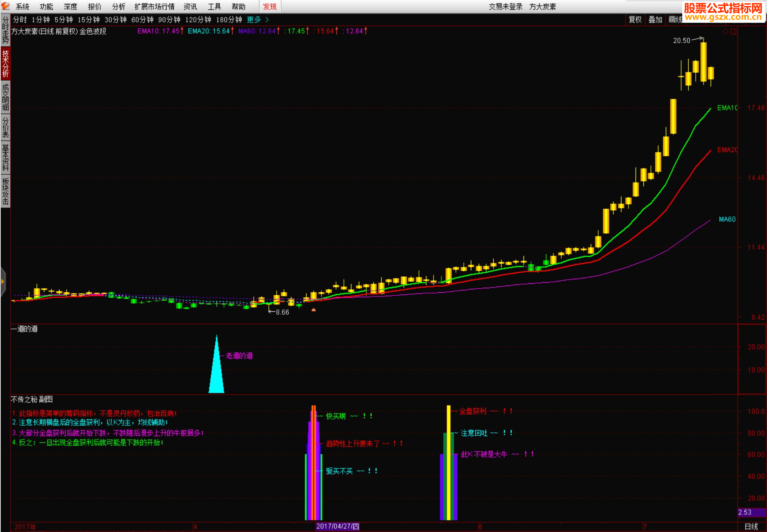This screenshot has width=767, height=532.
Task: Open 分价表 in the left sidebar
Action: click(5, 127)
